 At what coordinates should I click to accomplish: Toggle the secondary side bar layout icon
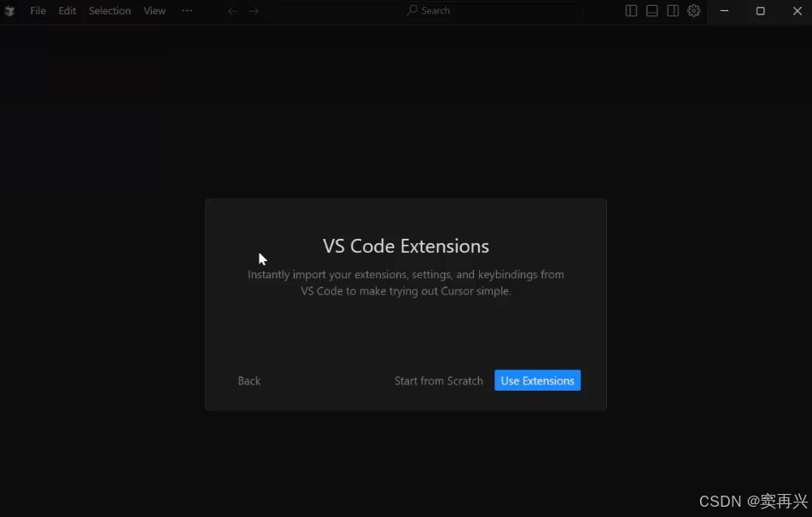click(x=673, y=11)
